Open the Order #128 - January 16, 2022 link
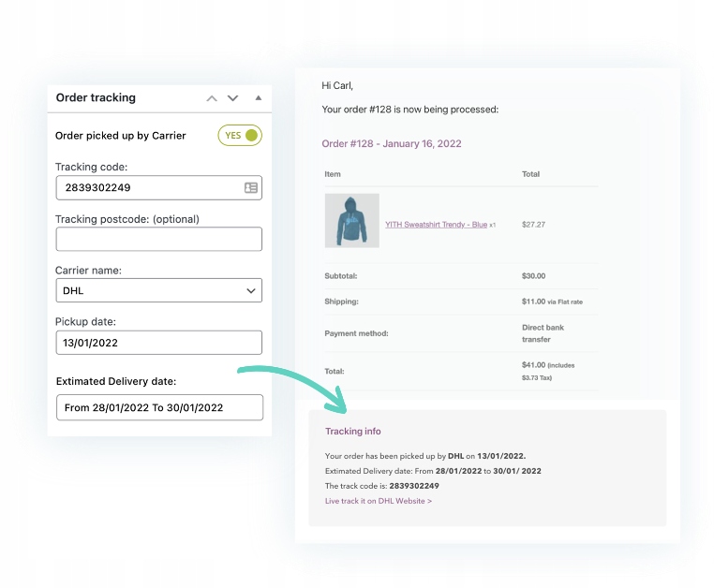The width and height of the screenshot is (714, 588). click(391, 144)
